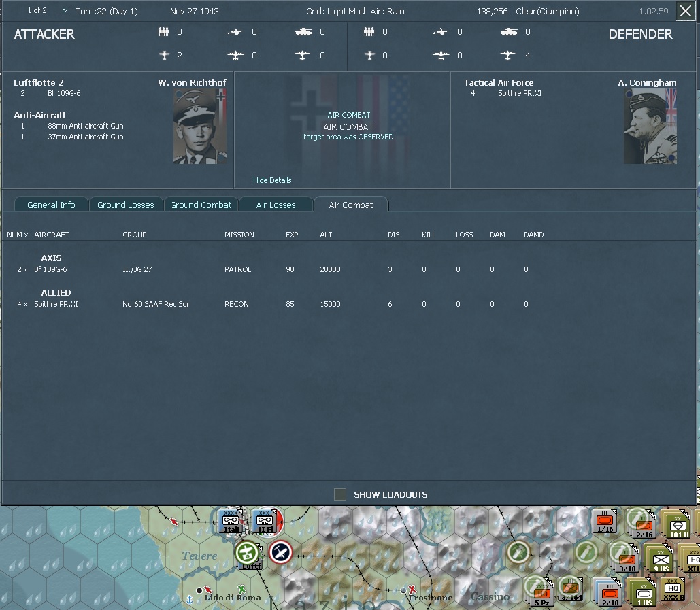Click the attacker infantry casualties icon

click(163, 32)
